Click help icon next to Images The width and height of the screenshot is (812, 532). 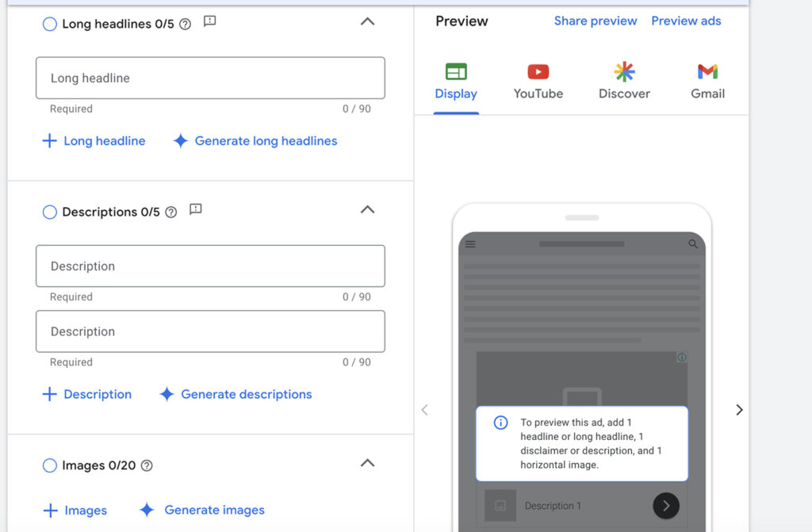pos(147,466)
